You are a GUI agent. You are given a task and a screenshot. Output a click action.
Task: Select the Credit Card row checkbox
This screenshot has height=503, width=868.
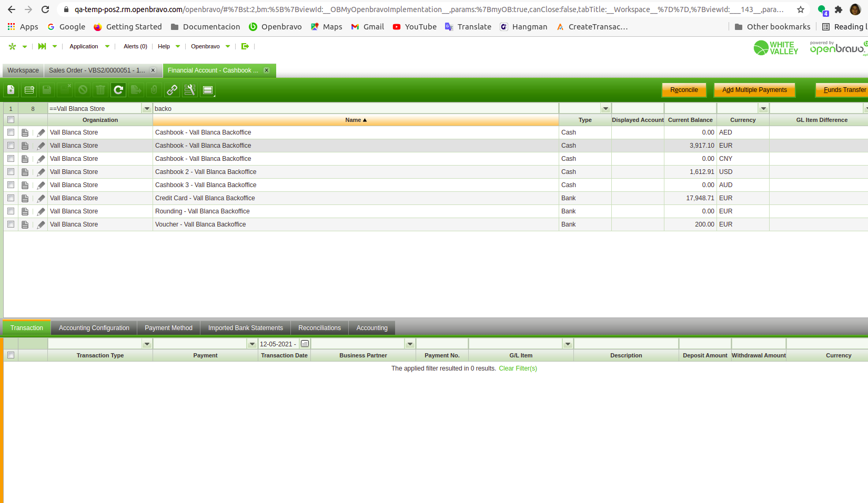[11, 198]
